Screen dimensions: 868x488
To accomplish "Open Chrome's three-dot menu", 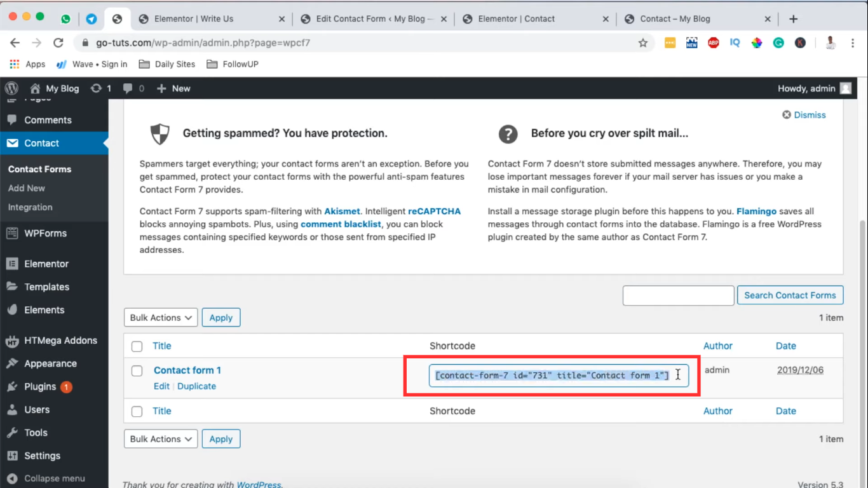I will click(852, 43).
